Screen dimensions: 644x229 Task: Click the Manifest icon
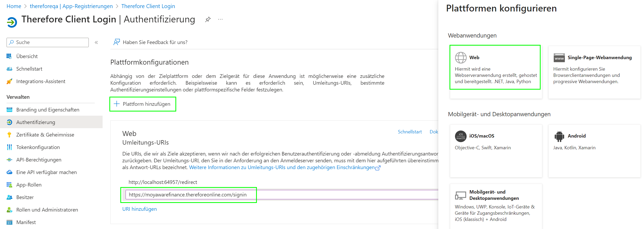click(x=9, y=222)
